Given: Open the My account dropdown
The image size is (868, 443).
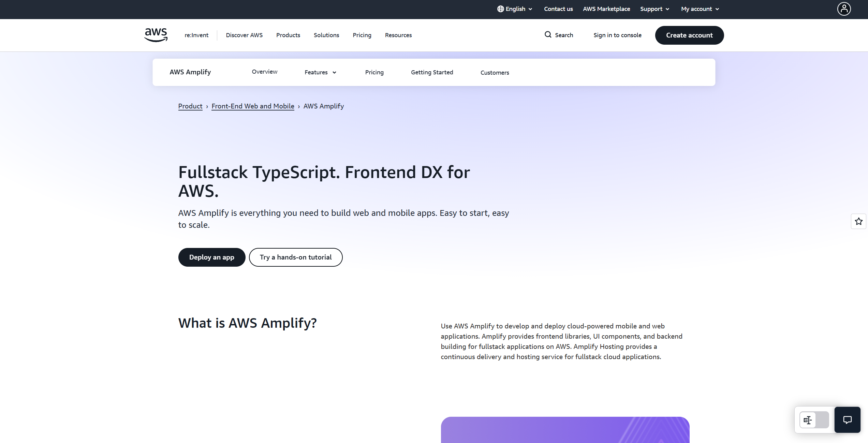Looking at the screenshot, I should tap(700, 9).
